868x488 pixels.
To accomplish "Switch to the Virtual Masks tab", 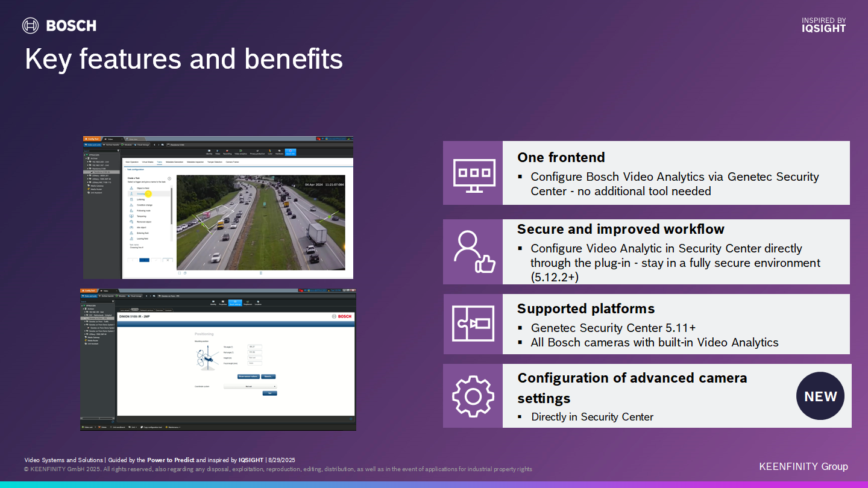I will 148,162.
